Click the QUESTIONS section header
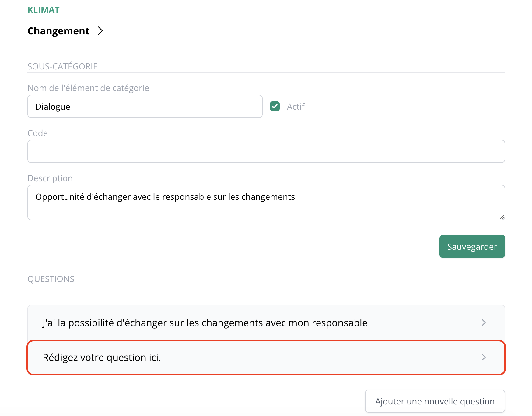 [51, 279]
